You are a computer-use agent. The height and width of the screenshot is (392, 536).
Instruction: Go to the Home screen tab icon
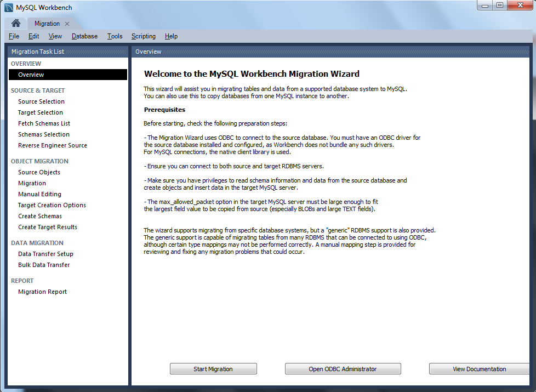click(16, 23)
